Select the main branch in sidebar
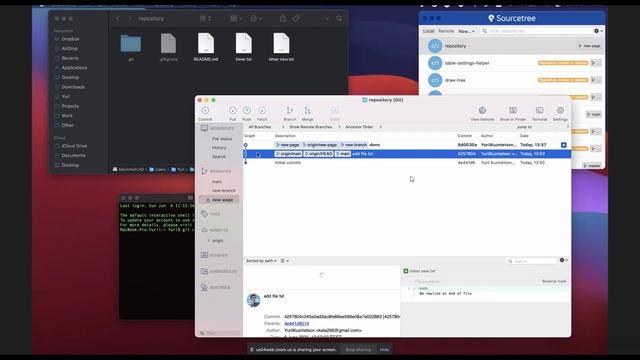Viewport: 640px width, 360px height. 217,182
